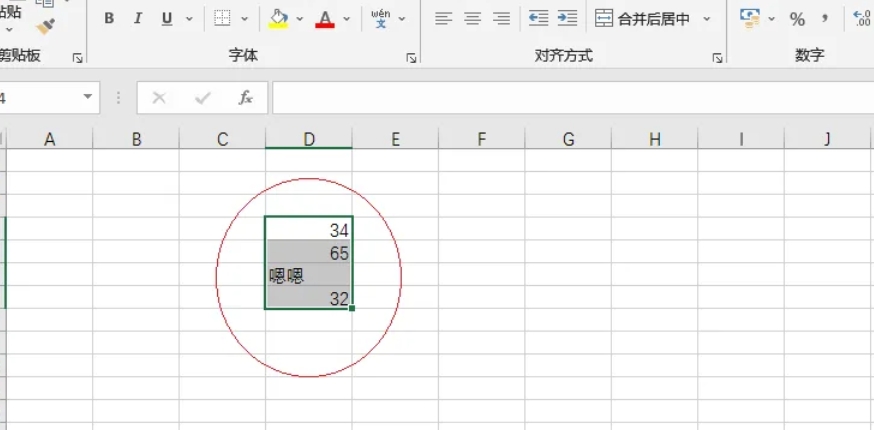Image resolution: width=874 pixels, height=430 pixels.
Task: Open font color dropdown arrow
Action: pos(347,19)
